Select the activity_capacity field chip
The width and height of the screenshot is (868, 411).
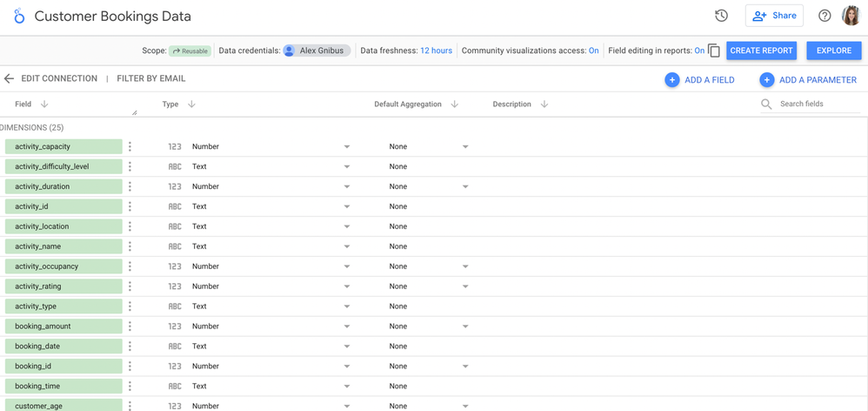coord(63,146)
